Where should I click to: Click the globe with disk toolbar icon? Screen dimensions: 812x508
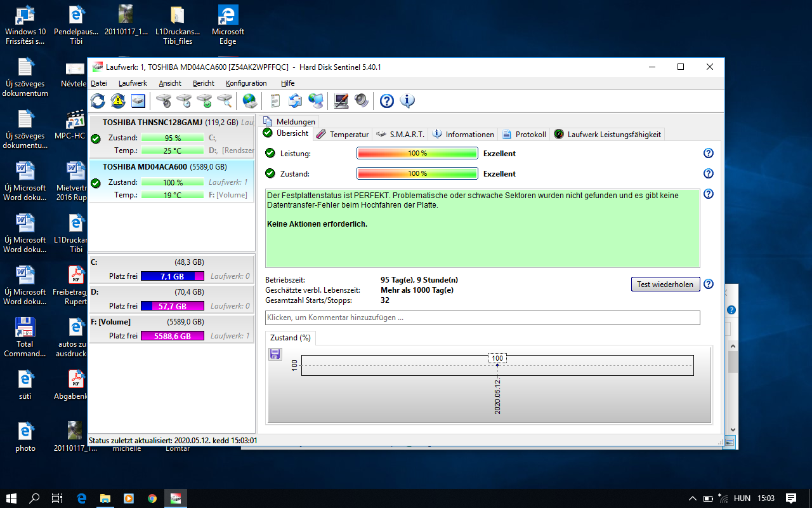tap(250, 100)
